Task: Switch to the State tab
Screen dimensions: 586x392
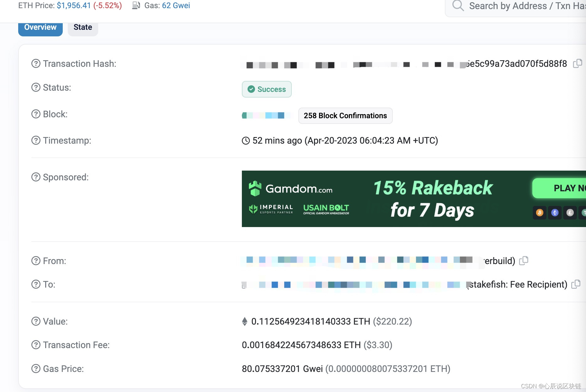Action: pos(83,28)
